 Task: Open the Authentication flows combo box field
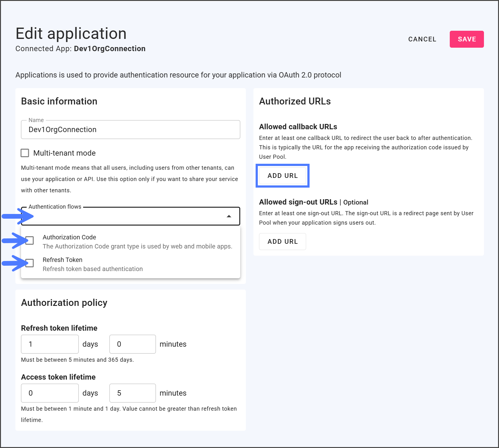[125, 216]
